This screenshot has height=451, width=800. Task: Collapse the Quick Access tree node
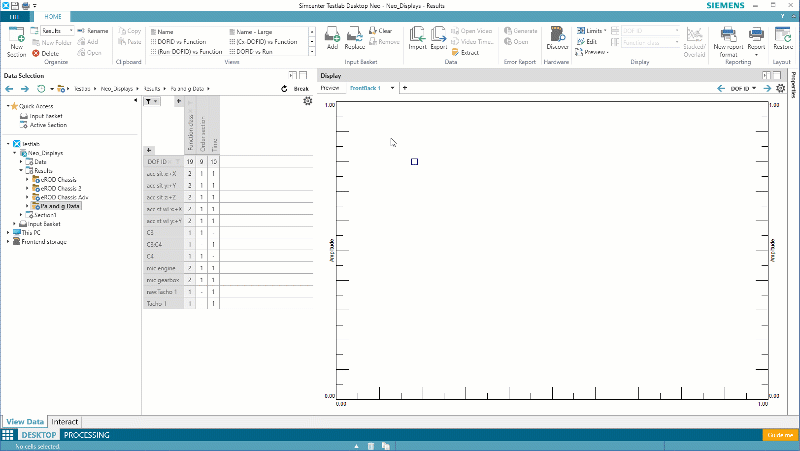(x=10, y=105)
